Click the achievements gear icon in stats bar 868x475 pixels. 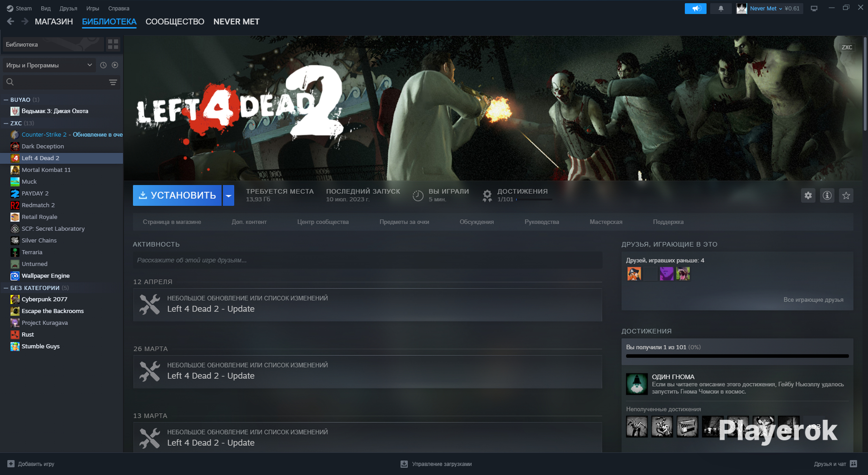pyautogui.click(x=487, y=195)
